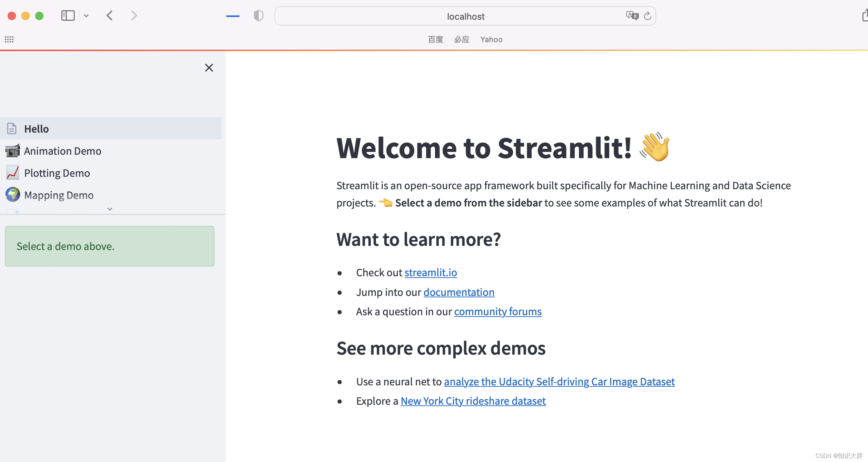Click the Plotting Demo chart icon
Image resolution: width=868 pixels, height=462 pixels.
(13, 173)
